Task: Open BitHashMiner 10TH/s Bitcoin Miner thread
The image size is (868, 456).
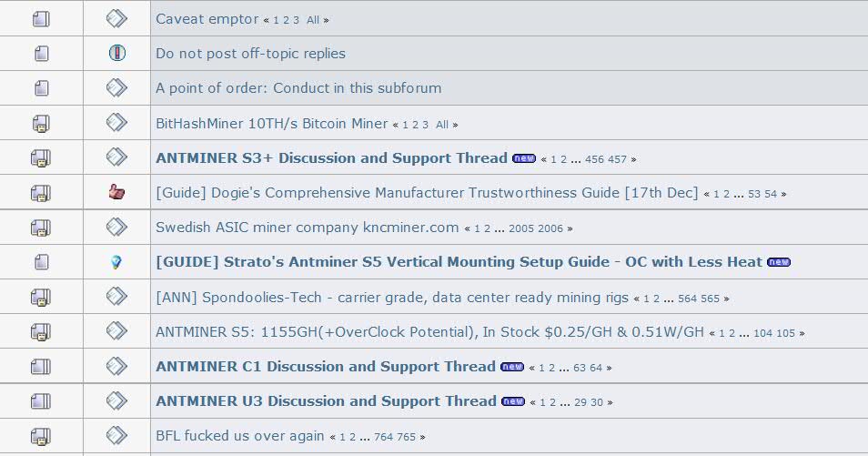Action: point(272,124)
